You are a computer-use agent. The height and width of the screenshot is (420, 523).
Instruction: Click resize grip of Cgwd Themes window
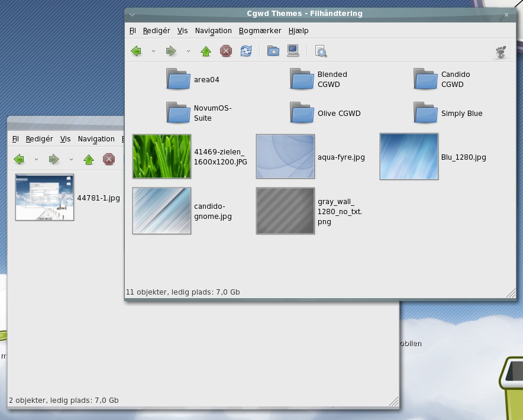[511, 293]
